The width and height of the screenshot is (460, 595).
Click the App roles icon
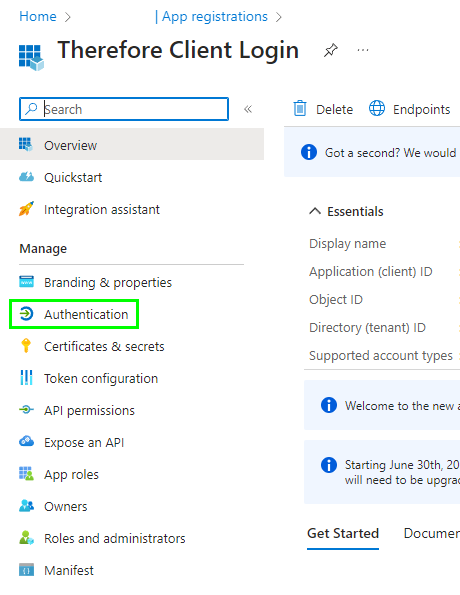coord(26,474)
